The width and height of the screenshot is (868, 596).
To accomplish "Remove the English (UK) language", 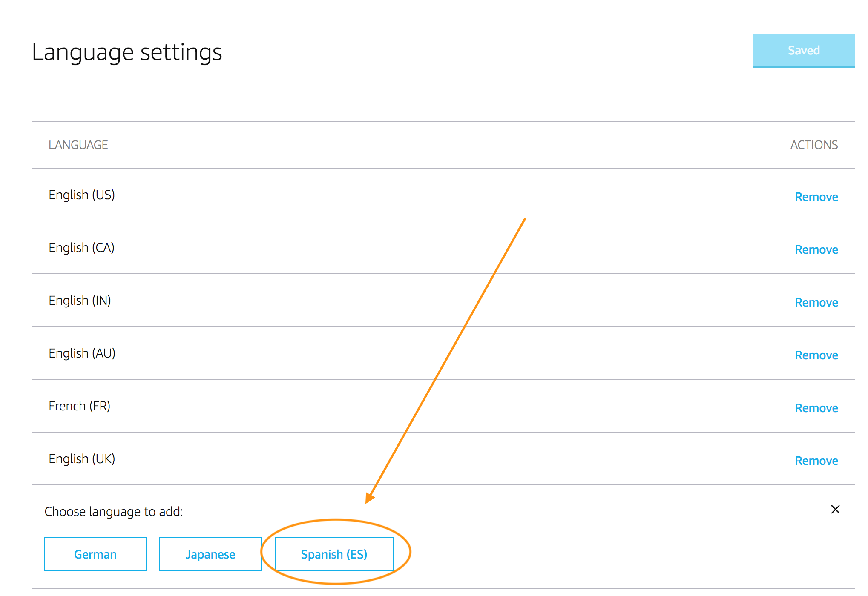I will click(816, 460).
